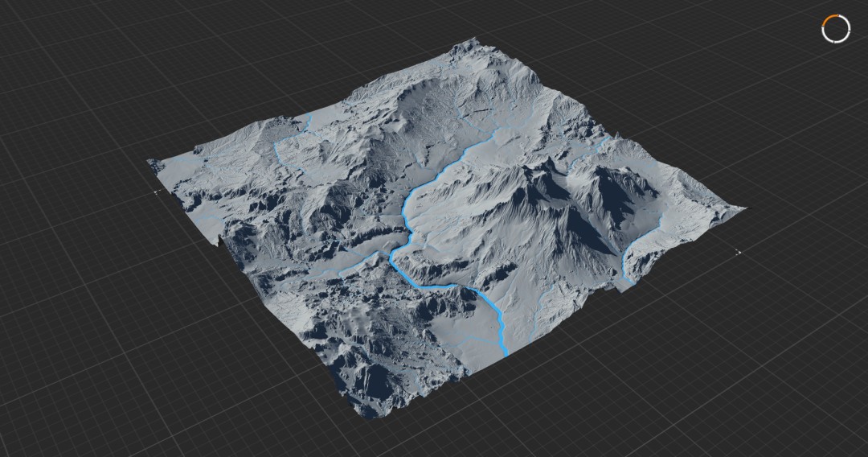Screen dimensions: 868x457
Task: Click the terrain's far-right pointed corner
Action: (x=742, y=209)
